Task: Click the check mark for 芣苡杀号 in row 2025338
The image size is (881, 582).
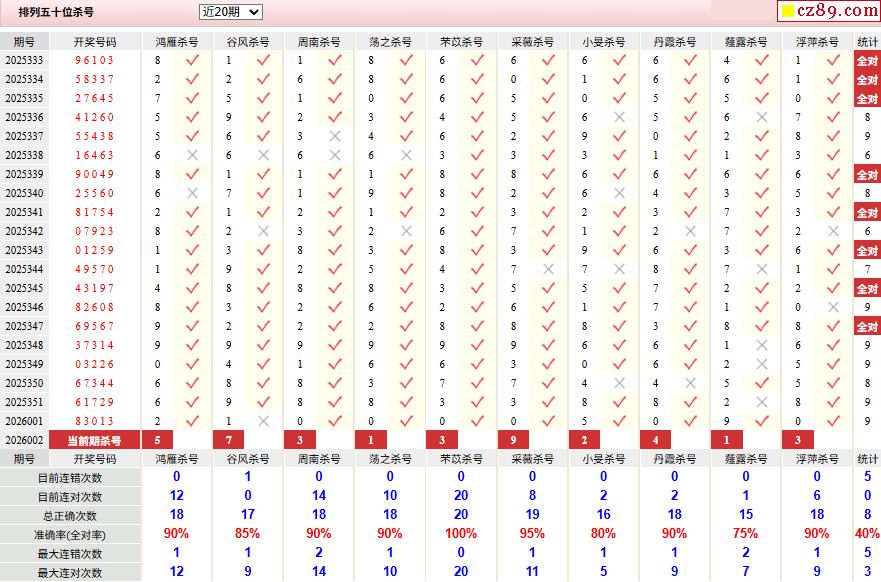Action: pyautogui.click(x=477, y=155)
